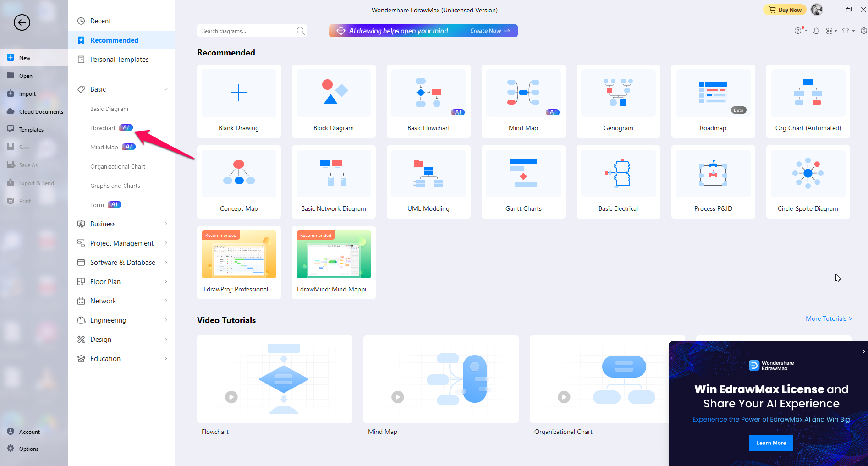The width and height of the screenshot is (868, 466).
Task: Close the EdrawMax promo popup
Action: coord(864,351)
